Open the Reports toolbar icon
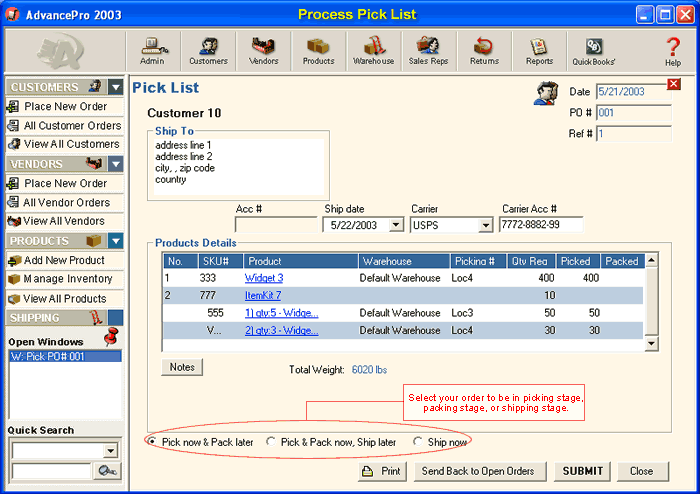Image resolution: width=700 pixels, height=494 pixels. [x=539, y=51]
